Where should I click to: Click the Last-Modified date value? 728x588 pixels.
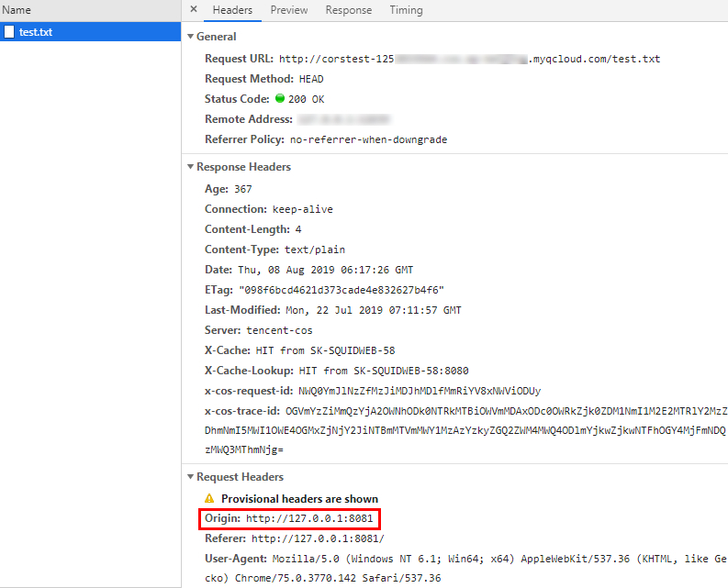[x=374, y=310]
